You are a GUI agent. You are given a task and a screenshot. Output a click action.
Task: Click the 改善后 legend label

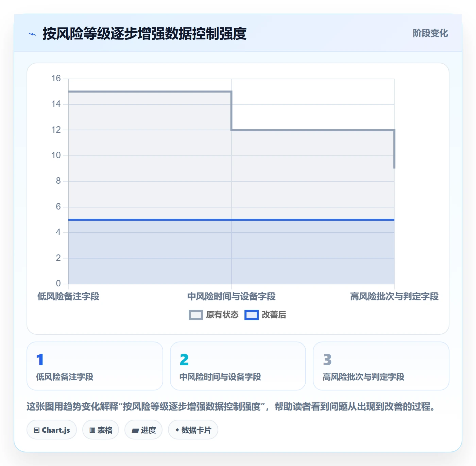pos(274,315)
